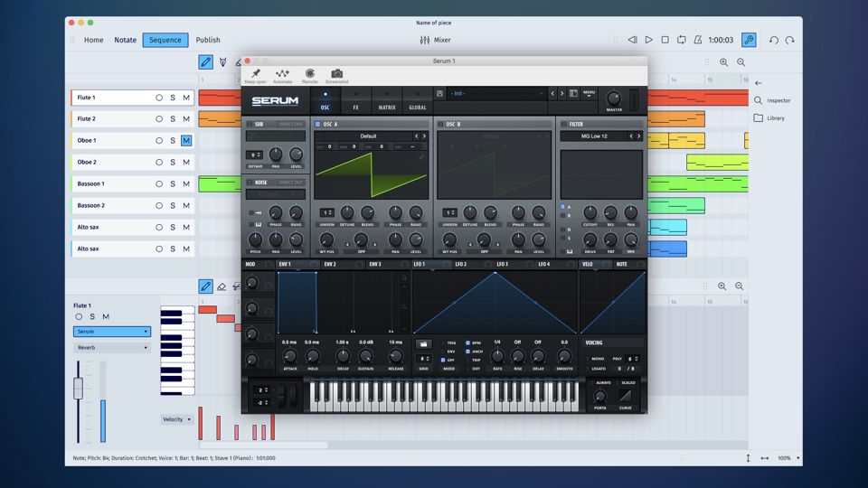Open Serum Init preset name dropdown
868x488 pixels.
point(496,93)
